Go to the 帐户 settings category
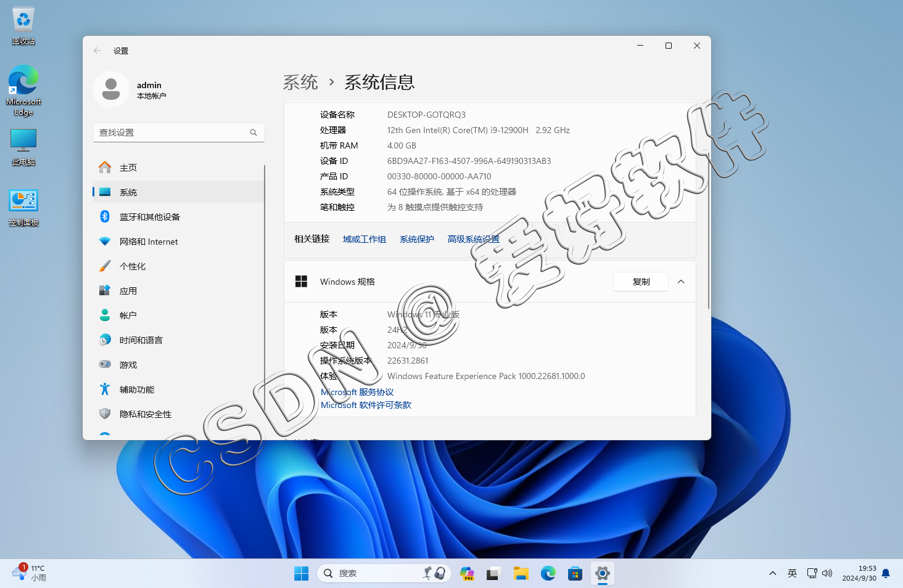This screenshot has width=903, height=588. point(178,315)
